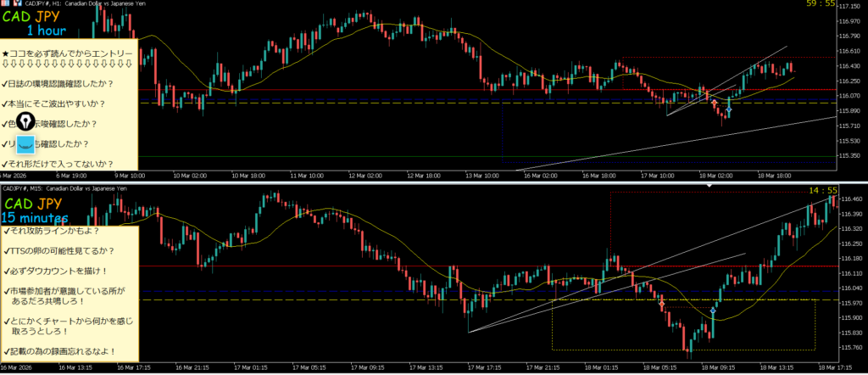
Task: Click the 116.040 level on the M15 price scale
Action: point(850,288)
